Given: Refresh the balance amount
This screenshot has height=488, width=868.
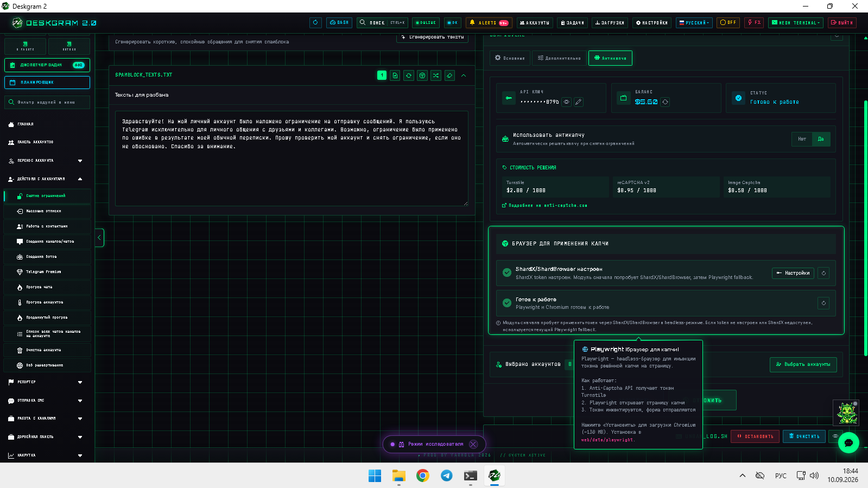Looking at the screenshot, I should 665,102.
